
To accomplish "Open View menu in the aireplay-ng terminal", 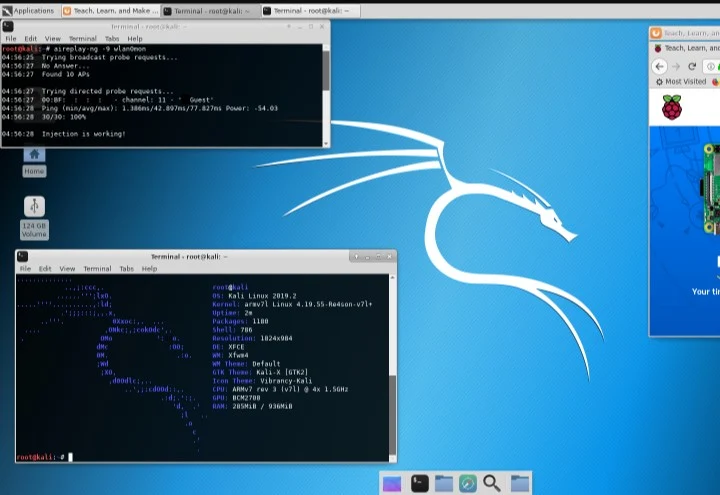I will [52, 39].
